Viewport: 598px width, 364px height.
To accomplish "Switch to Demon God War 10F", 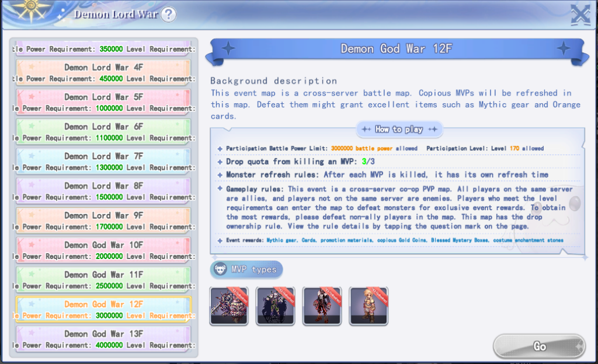I will [x=103, y=250].
